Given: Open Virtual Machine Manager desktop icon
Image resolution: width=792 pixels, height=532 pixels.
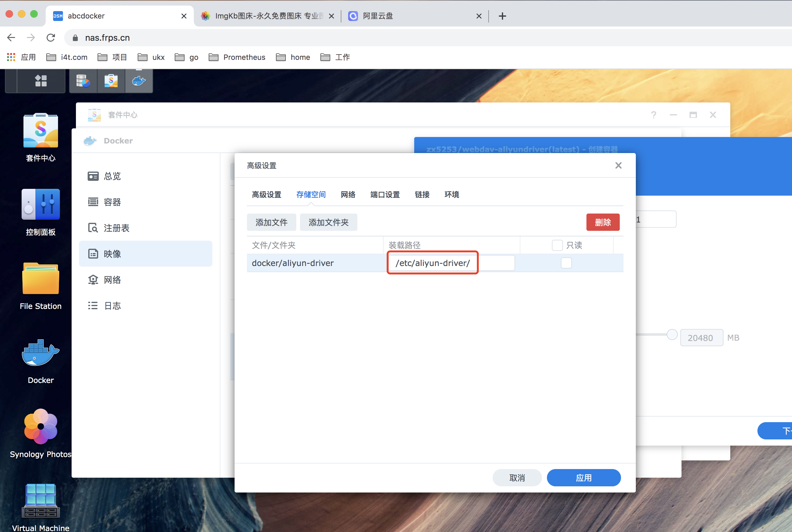Looking at the screenshot, I should point(41,507).
